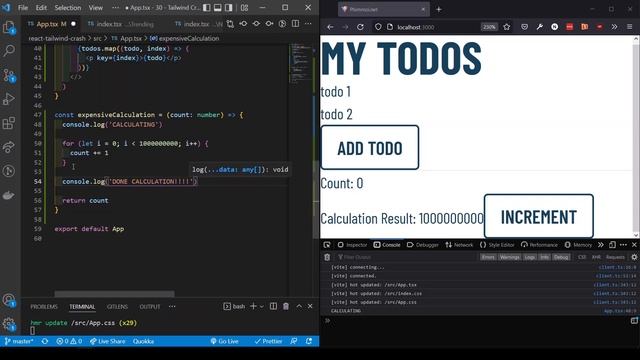Go back in Firefox
Screen dimensions: 640x360
(x=330, y=27)
